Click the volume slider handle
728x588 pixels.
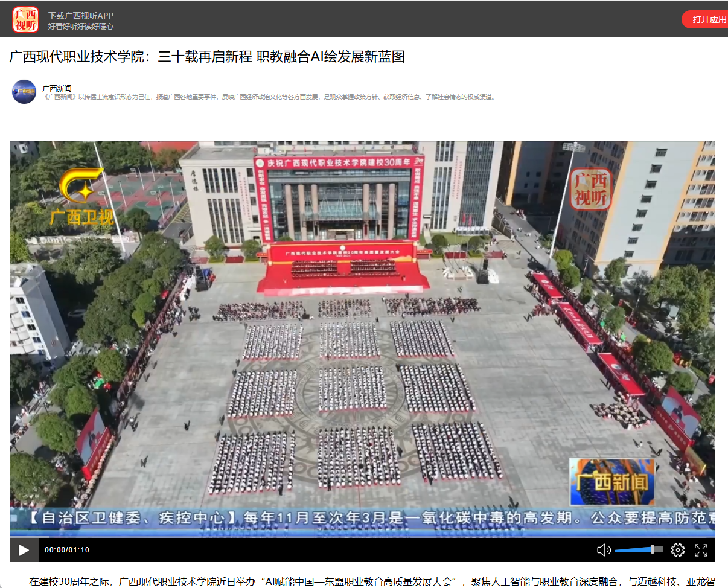pos(654,550)
